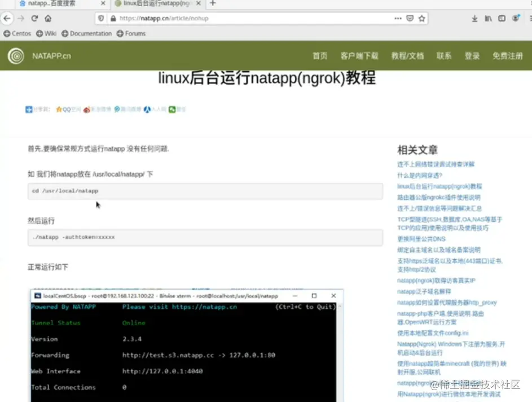The image size is (532, 402).
Task: Open 首页 in the site navigation
Action: click(320, 56)
